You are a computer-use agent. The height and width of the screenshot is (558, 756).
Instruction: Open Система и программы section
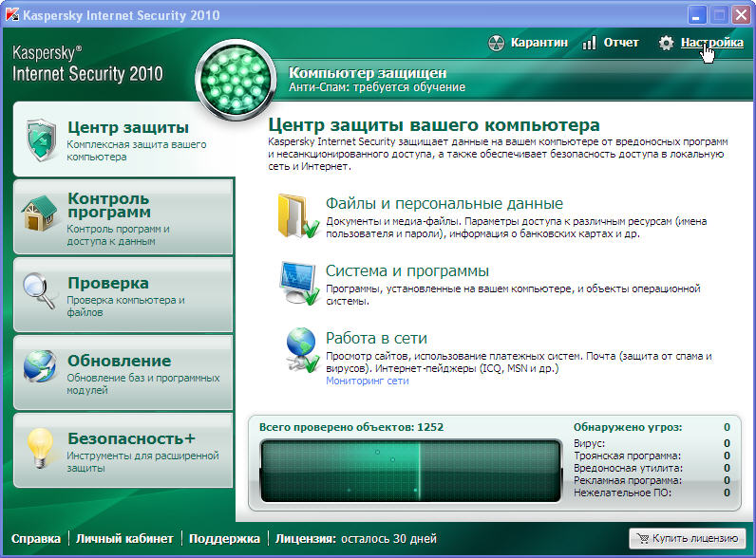click(x=406, y=270)
